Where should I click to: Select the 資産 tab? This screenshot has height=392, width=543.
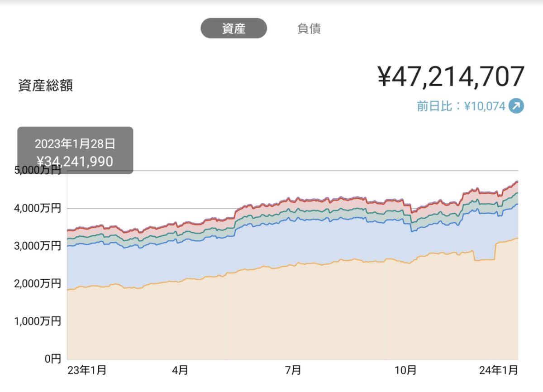point(234,29)
